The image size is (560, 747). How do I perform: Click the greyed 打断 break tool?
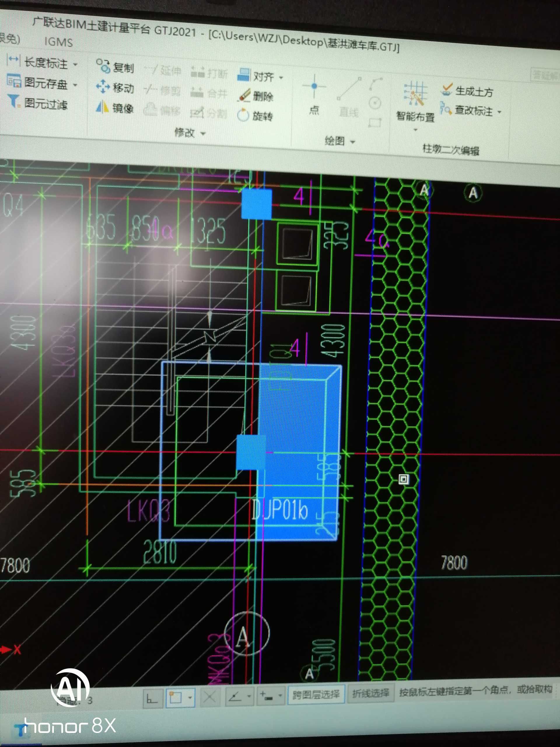210,73
